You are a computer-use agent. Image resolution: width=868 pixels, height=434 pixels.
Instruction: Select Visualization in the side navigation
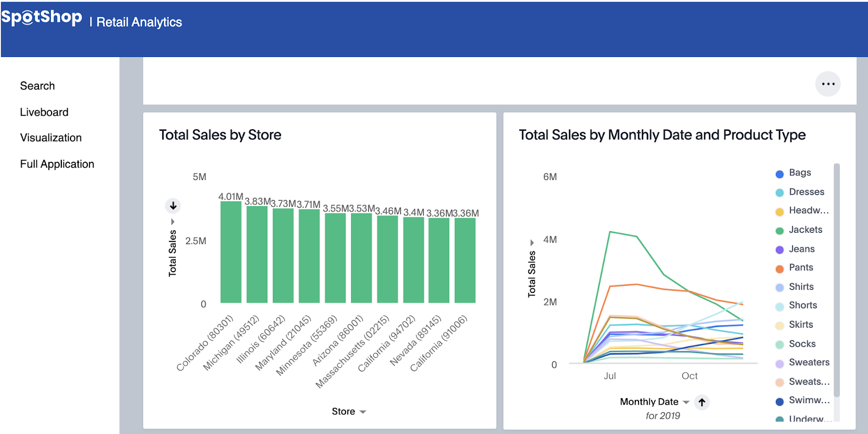[x=51, y=138]
